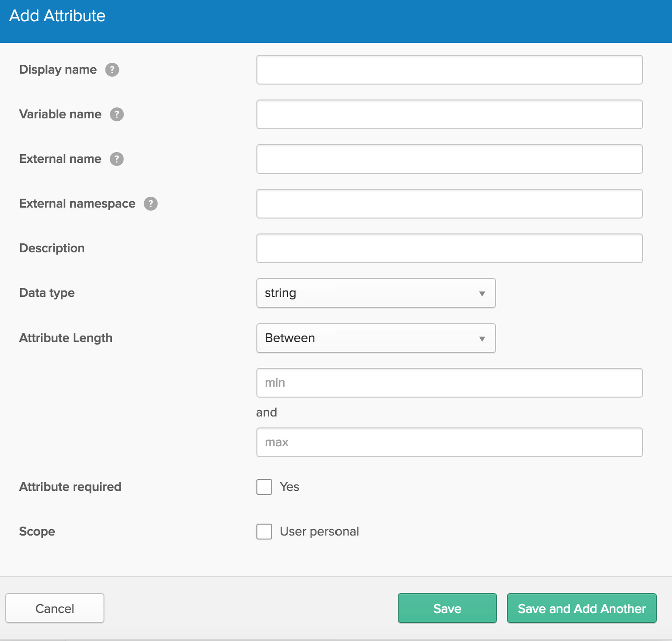The width and height of the screenshot is (672, 641).
Task: Enable the Attribute required Yes checkbox
Action: tap(264, 487)
